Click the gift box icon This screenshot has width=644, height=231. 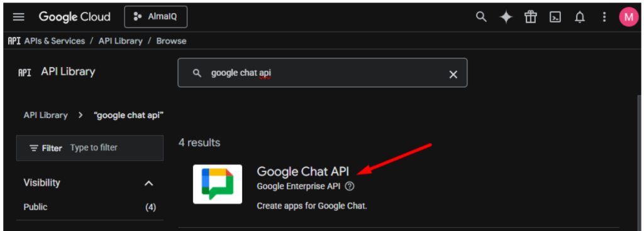(x=531, y=17)
